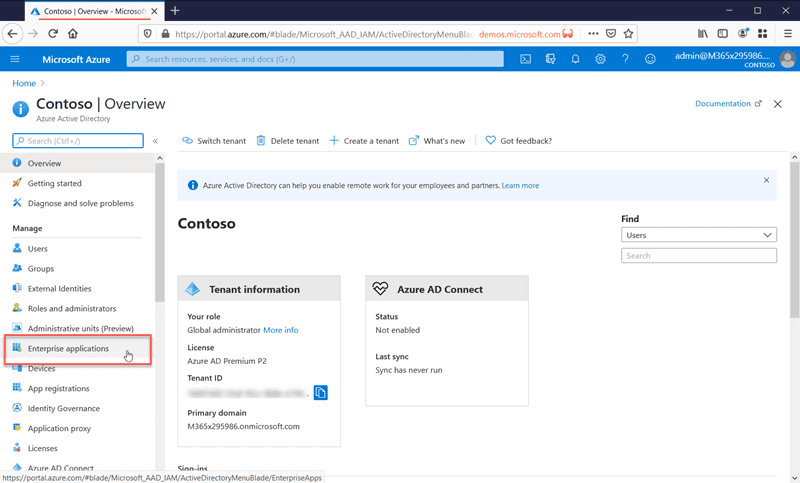Screen dimensions: 800x483
Task: Collapse the left menu with the chevron
Action: tap(155, 141)
